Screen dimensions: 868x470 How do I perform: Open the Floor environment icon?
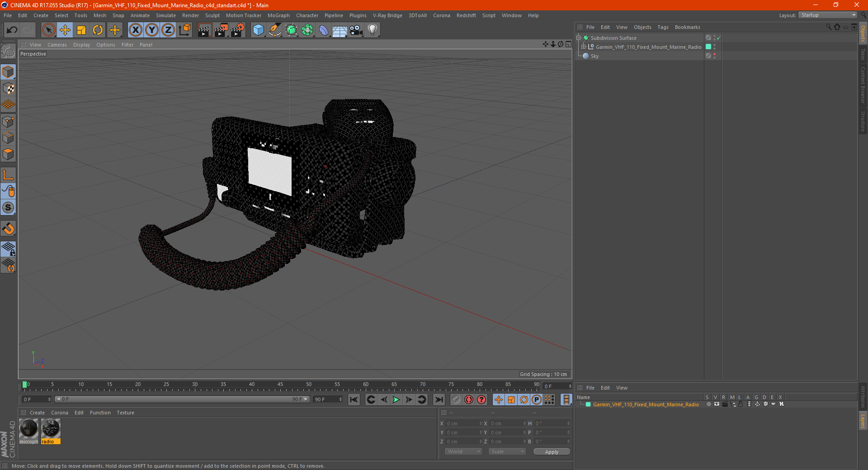point(340,30)
